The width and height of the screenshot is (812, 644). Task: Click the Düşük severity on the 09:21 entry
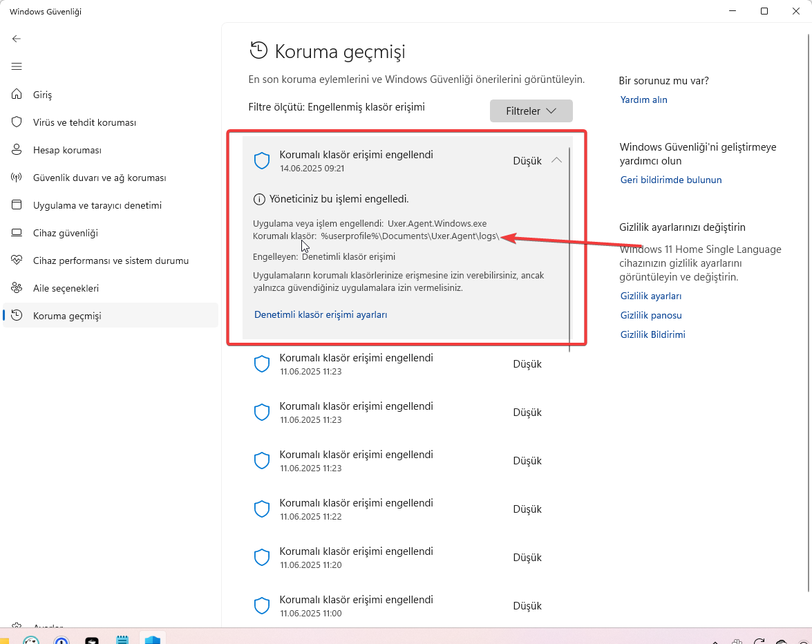click(527, 161)
